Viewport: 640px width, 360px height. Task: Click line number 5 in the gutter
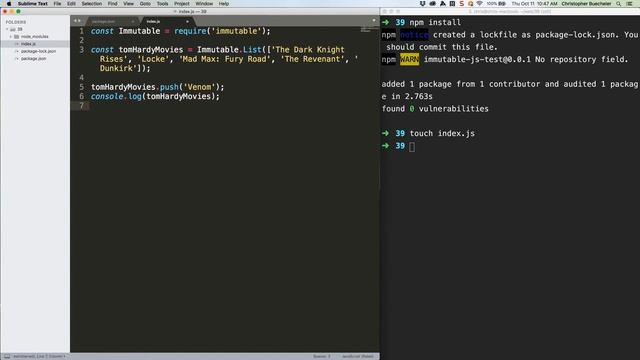[x=82, y=87]
